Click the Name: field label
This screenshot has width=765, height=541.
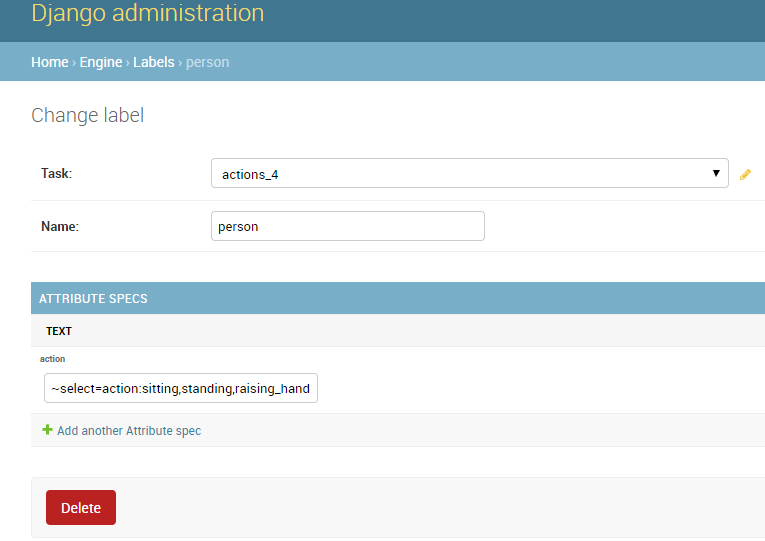coord(60,226)
